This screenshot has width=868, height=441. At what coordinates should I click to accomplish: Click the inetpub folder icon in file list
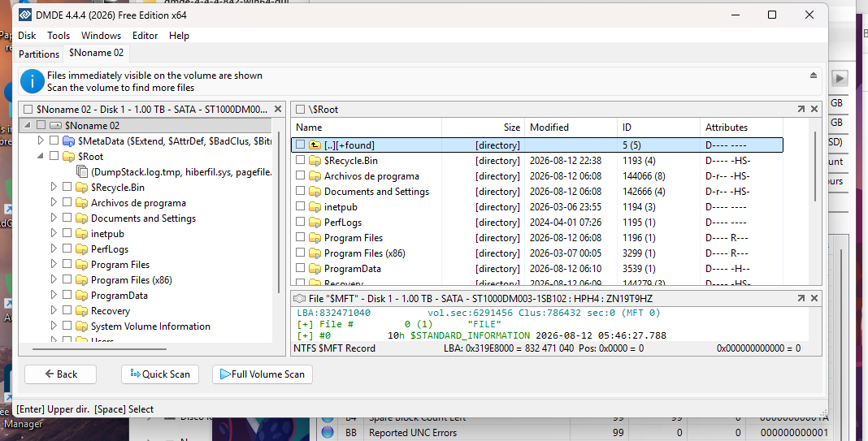pos(315,207)
